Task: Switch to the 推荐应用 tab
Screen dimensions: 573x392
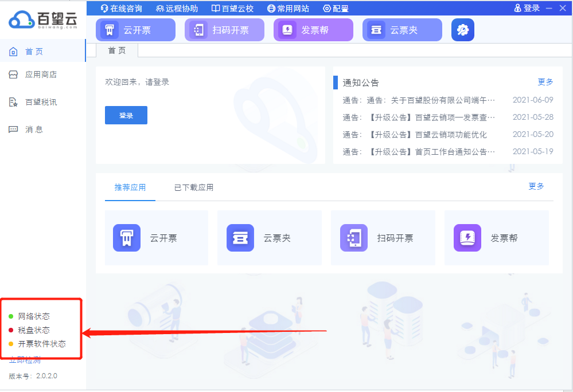Action: tap(130, 187)
